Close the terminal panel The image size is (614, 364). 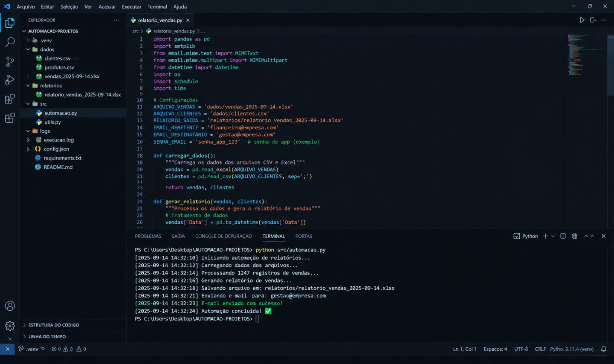[x=603, y=236]
